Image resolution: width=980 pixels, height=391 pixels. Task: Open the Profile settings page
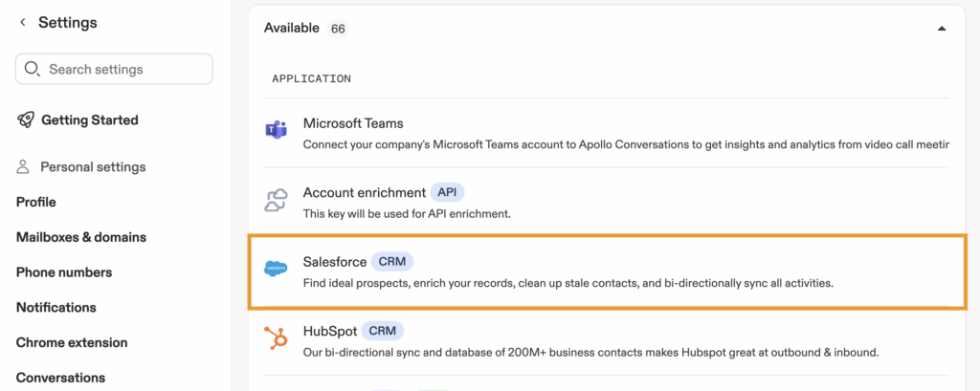36,202
